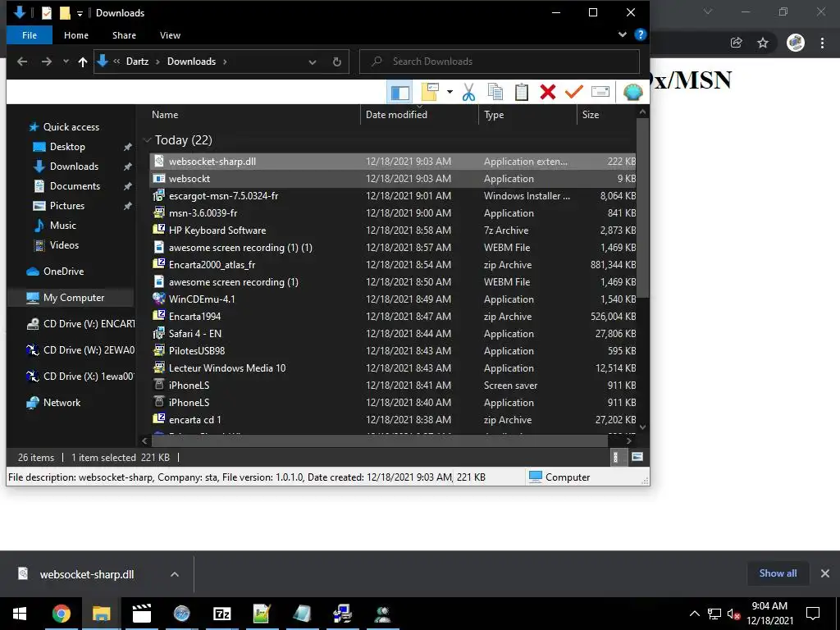This screenshot has height=630, width=840.
Task: Open Videos in navigation pane
Action: pos(64,244)
